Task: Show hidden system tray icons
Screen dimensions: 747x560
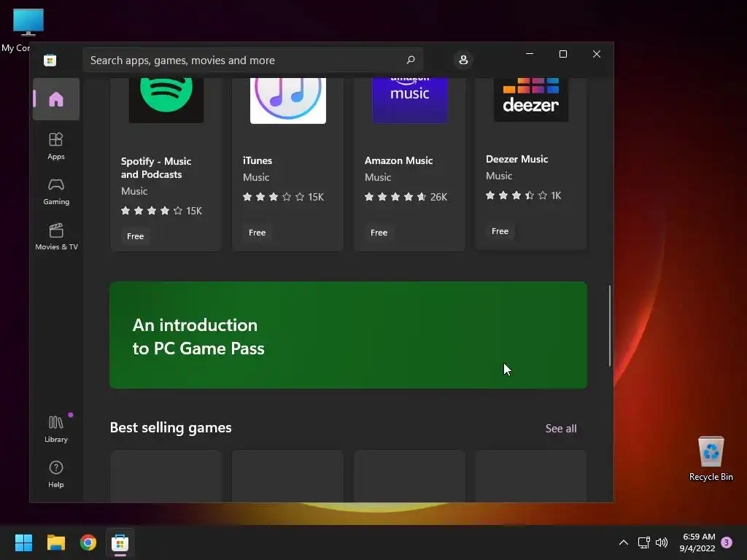Action: coord(624,542)
